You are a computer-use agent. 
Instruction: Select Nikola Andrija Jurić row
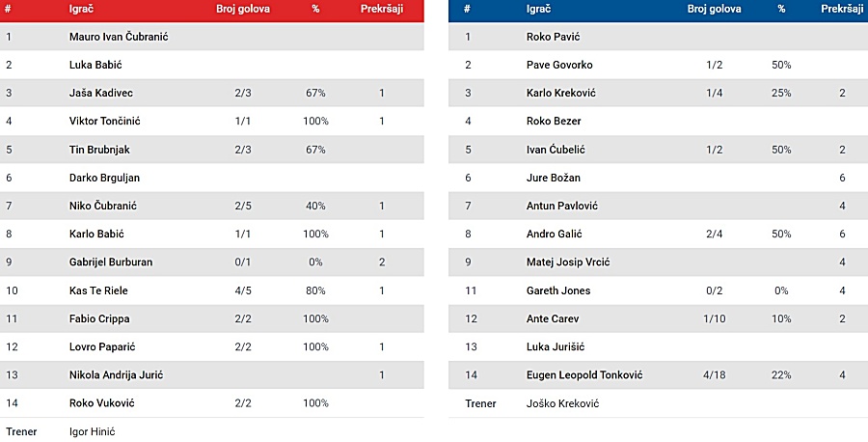coord(212,375)
